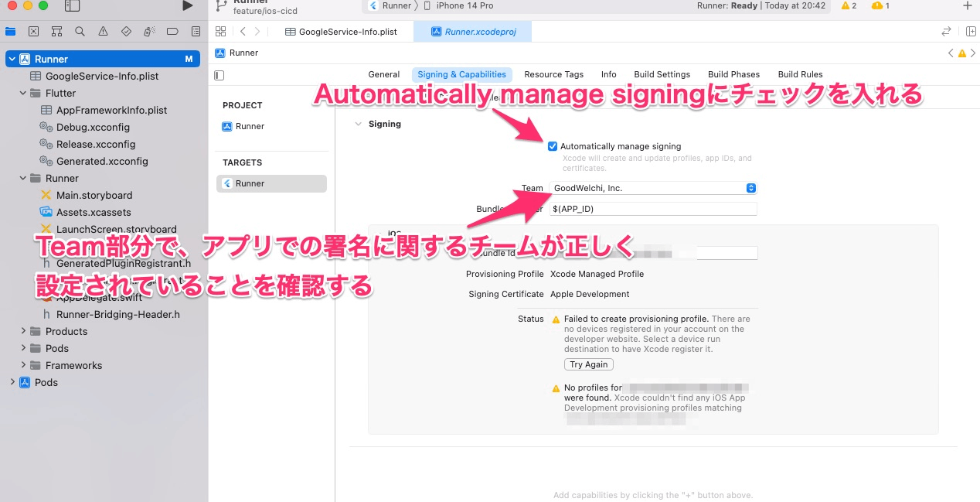Click the Runner breadcrumb in jump bar
Screen dimensions: 980x502
236,53
